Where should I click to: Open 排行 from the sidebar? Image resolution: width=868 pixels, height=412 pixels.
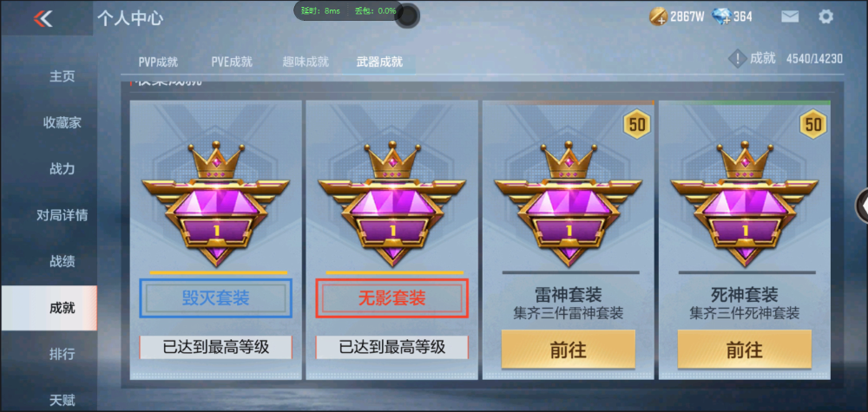tap(62, 354)
